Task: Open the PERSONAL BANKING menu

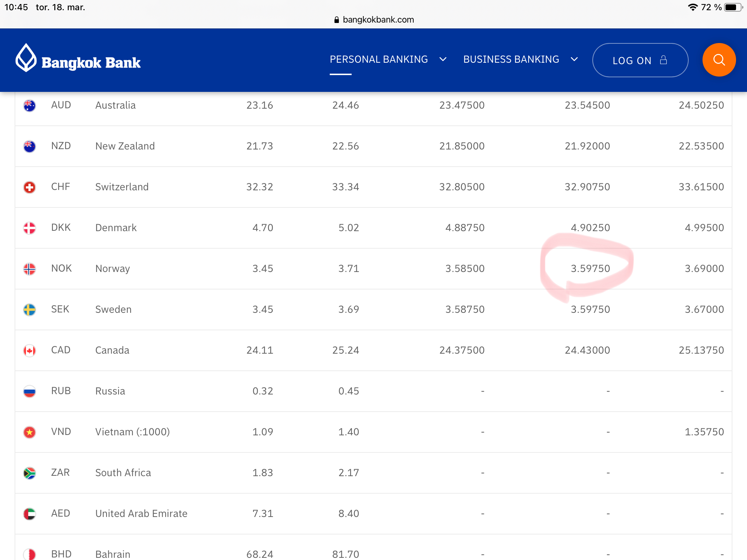Action: tap(379, 59)
